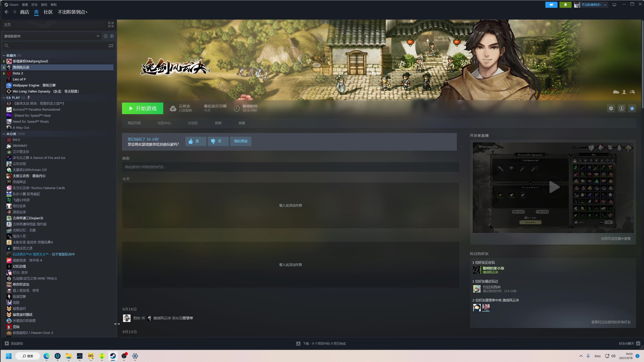Open the 商店 top navigation tab
644x362 pixels.
point(25,12)
